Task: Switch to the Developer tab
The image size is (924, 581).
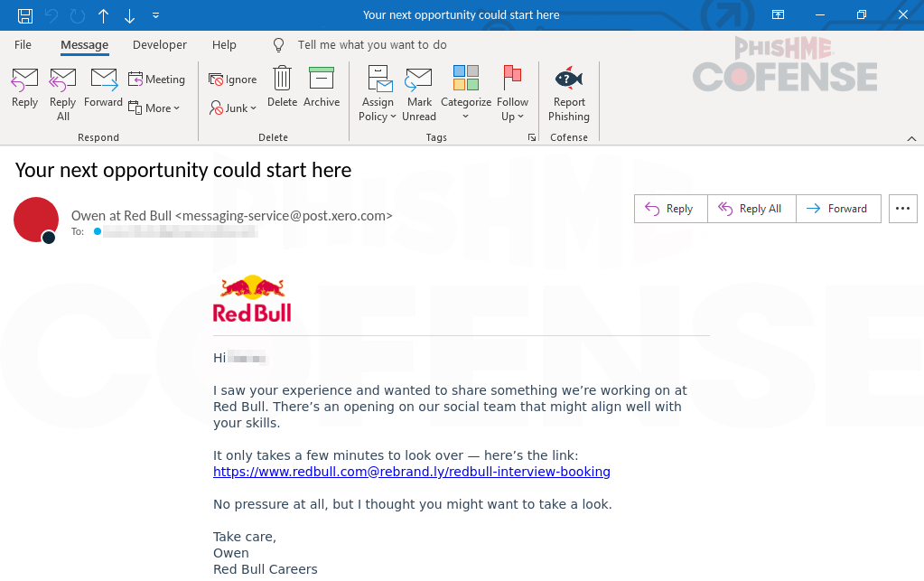Action: pyautogui.click(x=160, y=44)
